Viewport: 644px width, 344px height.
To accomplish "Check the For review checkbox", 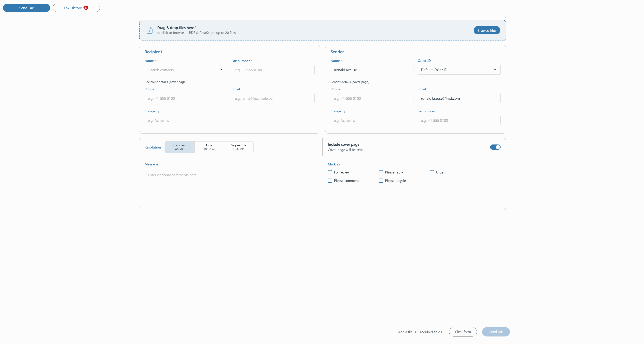I will click(330, 172).
